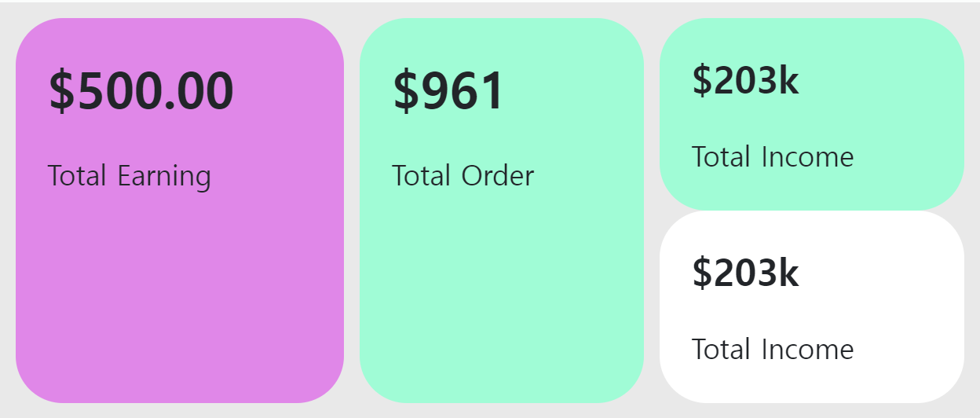This screenshot has width=980, height=418.
Task: Select Total Income label in mint-green card
Action: [x=773, y=157]
